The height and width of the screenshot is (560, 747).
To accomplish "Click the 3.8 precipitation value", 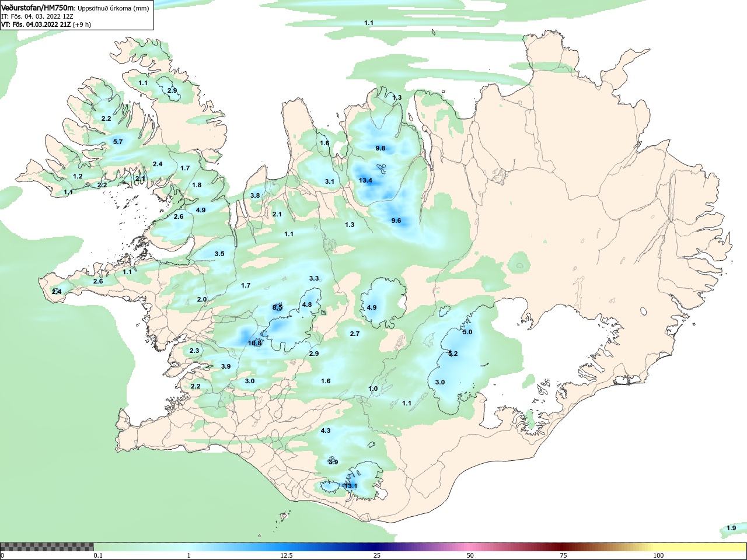I will coord(255,195).
